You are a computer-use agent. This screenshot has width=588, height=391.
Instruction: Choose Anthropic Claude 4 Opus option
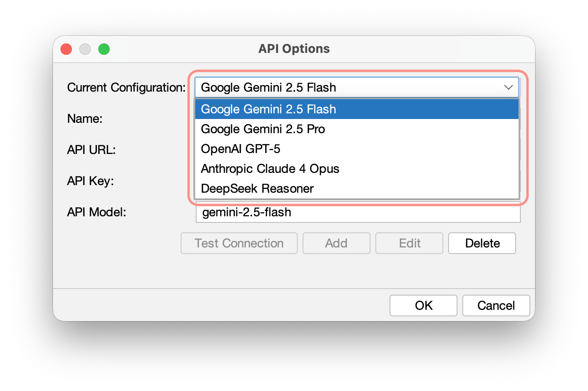click(269, 169)
